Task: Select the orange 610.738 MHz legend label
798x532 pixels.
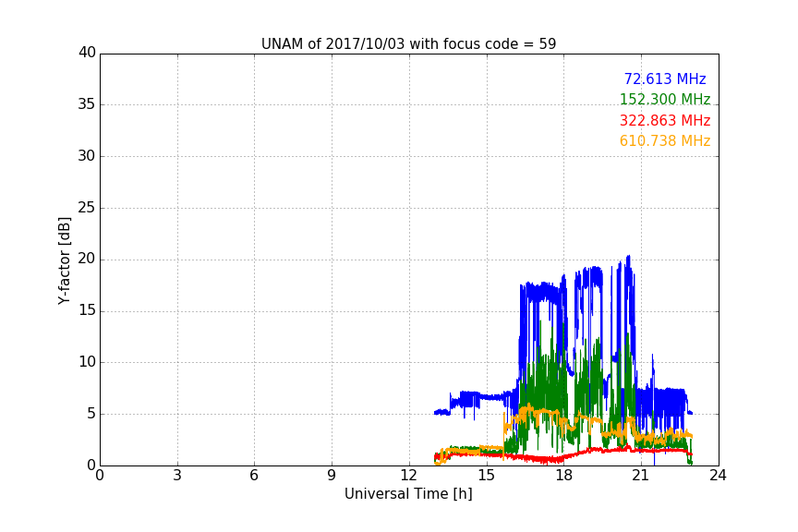Action: tap(665, 141)
